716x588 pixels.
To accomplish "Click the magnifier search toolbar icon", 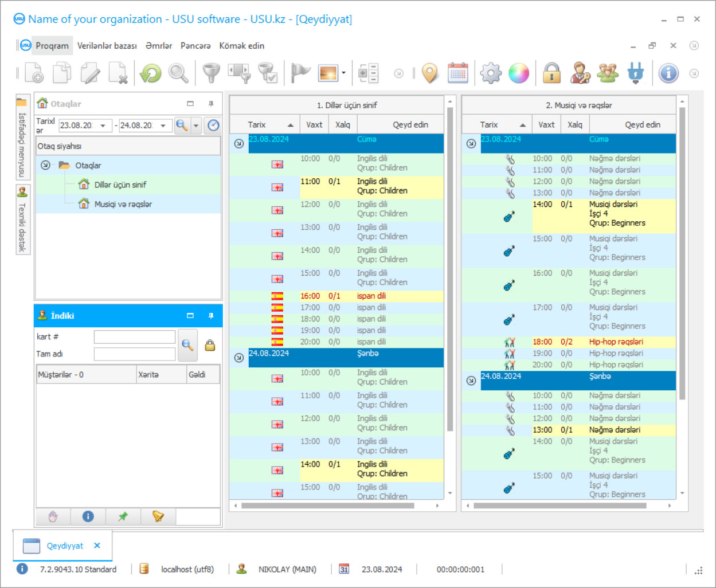I will (x=178, y=73).
